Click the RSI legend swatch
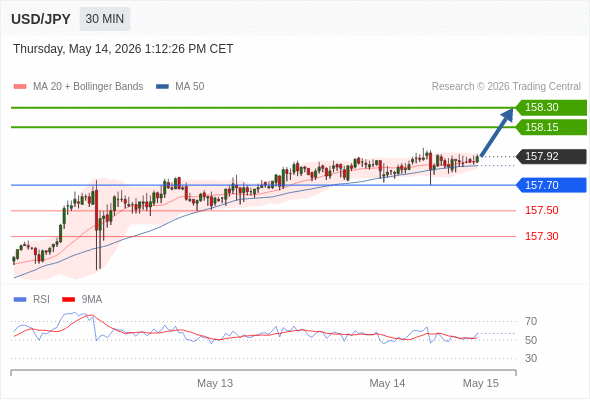Image resolution: width=590 pixels, height=400 pixels. 20,300
